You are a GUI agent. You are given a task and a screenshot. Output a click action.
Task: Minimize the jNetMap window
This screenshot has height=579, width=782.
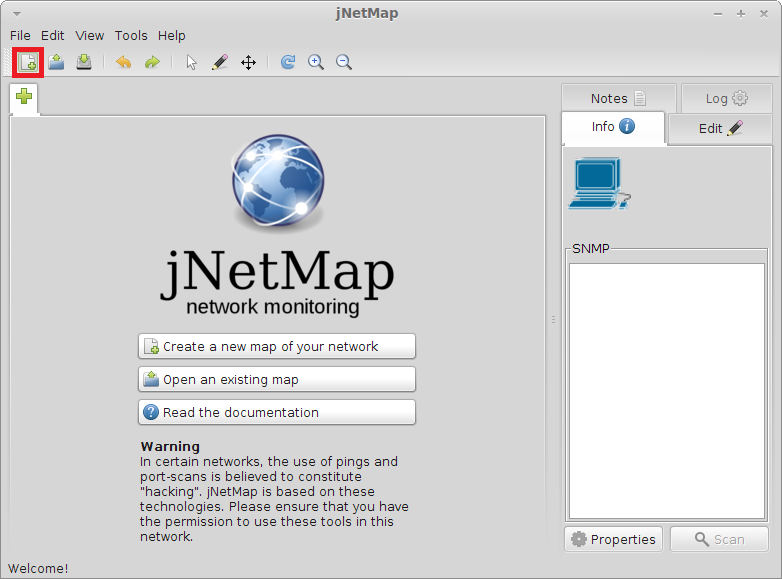pos(718,14)
